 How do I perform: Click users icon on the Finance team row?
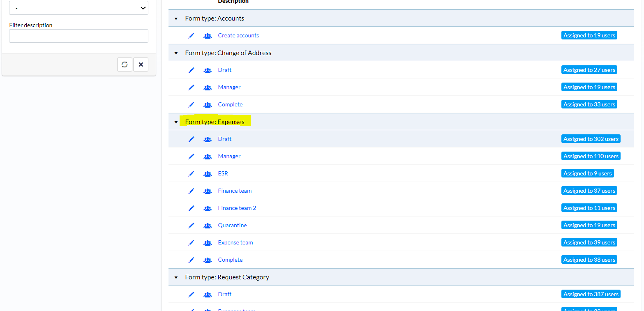coord(208,191)
